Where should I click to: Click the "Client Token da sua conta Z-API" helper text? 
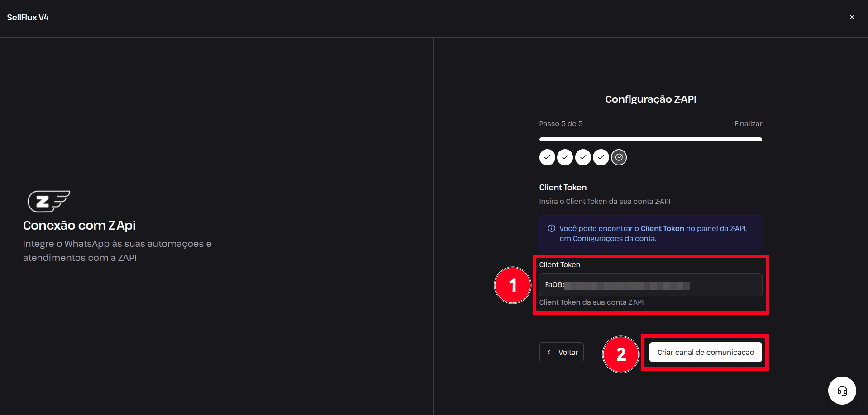point(591,302)
